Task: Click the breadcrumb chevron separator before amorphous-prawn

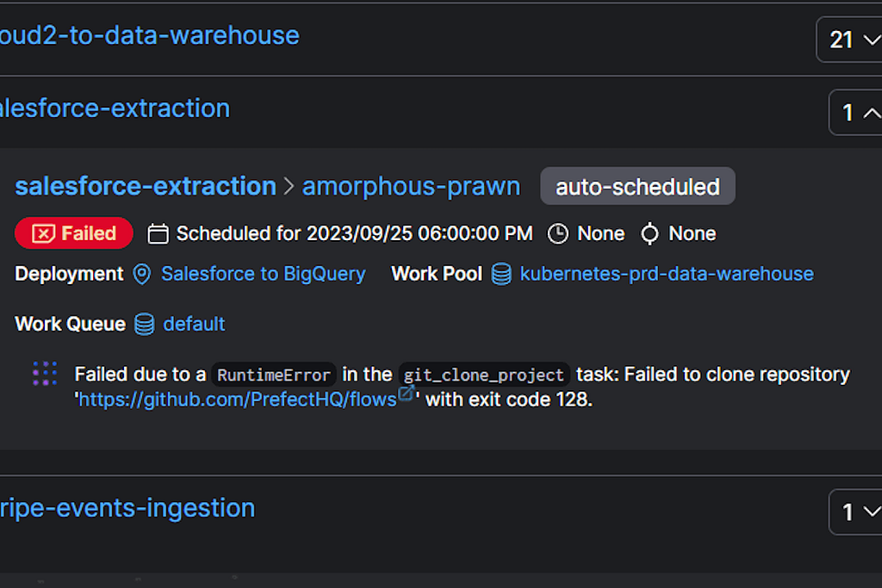Action: tap(289, 186)
